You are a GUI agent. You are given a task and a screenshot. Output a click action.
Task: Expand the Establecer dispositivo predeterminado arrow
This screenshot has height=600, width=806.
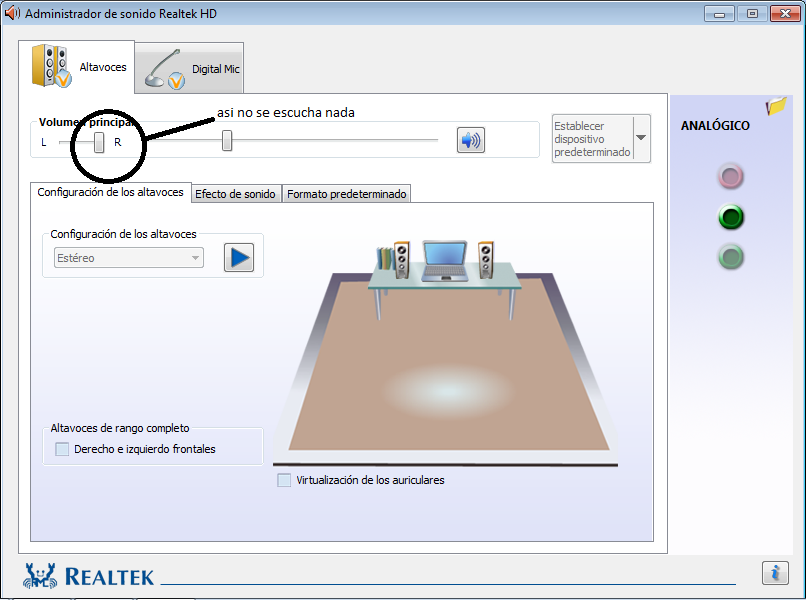[x=641, y=138]
